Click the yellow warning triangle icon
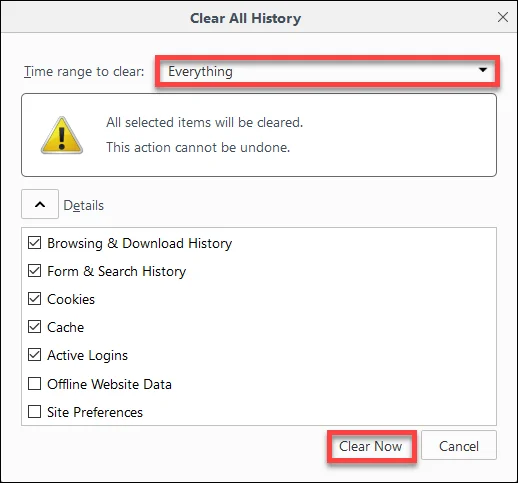Screen dimensions: 518x483 click(x=62, y=135)
